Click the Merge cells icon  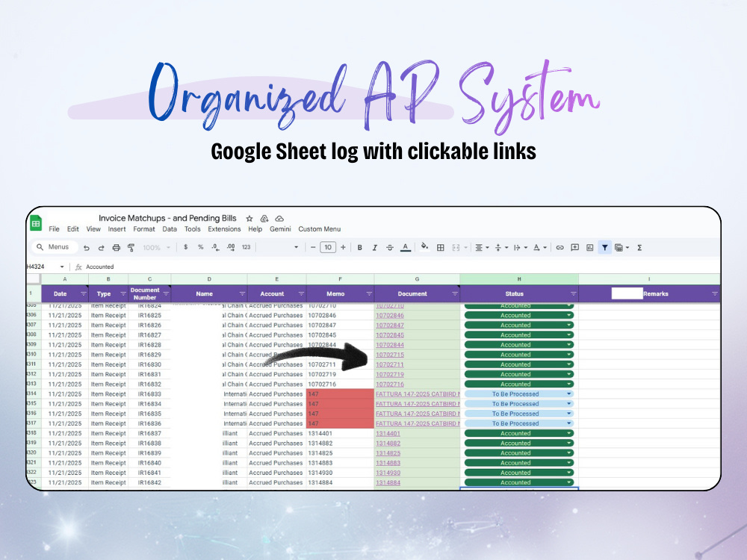(x=456, y=248)
